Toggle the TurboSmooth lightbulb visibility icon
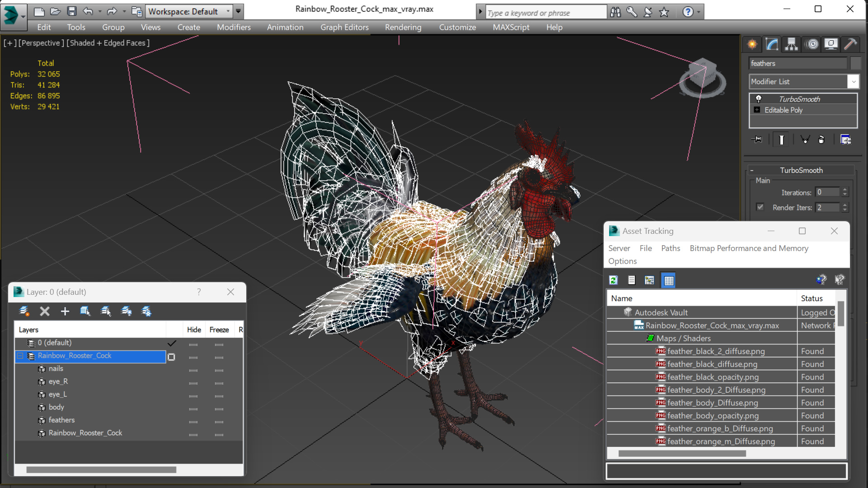This screenshot has width=868, height=488. (x=759, y=99)
